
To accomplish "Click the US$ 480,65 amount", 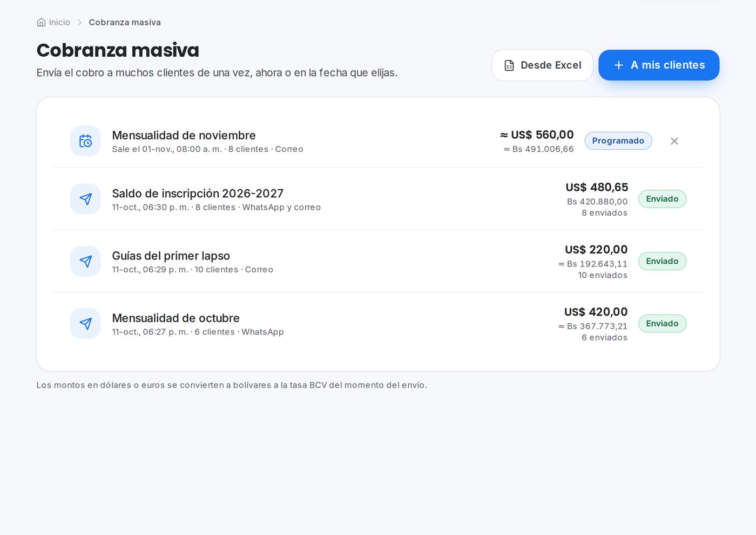I will click(x=597, y=188).
